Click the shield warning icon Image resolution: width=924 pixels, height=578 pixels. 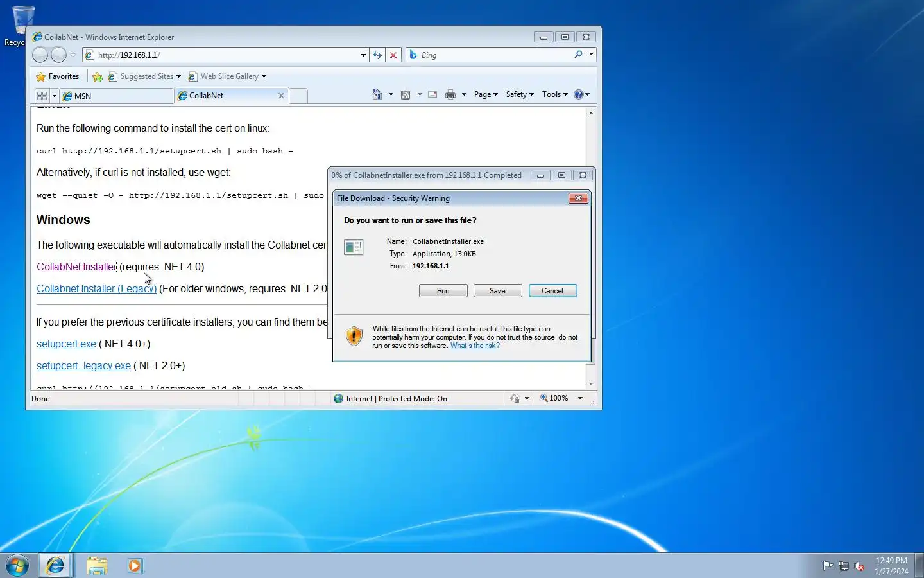pos(354,336)
